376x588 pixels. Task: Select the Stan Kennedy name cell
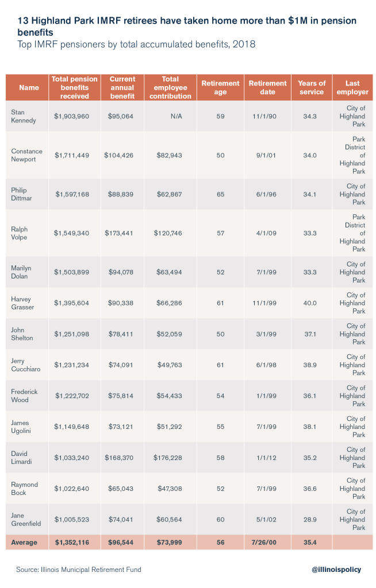point(25,116)
